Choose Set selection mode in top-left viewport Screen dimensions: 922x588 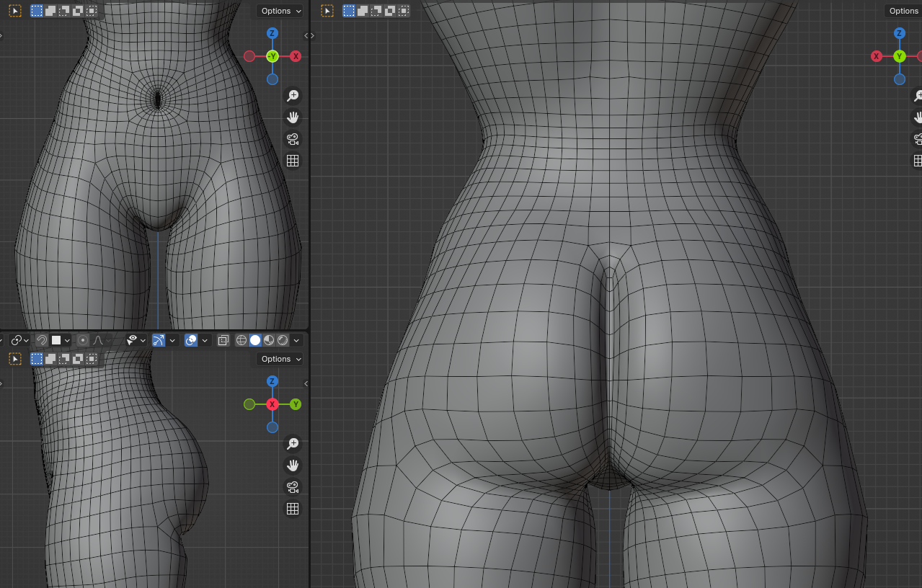coord(37,11)
